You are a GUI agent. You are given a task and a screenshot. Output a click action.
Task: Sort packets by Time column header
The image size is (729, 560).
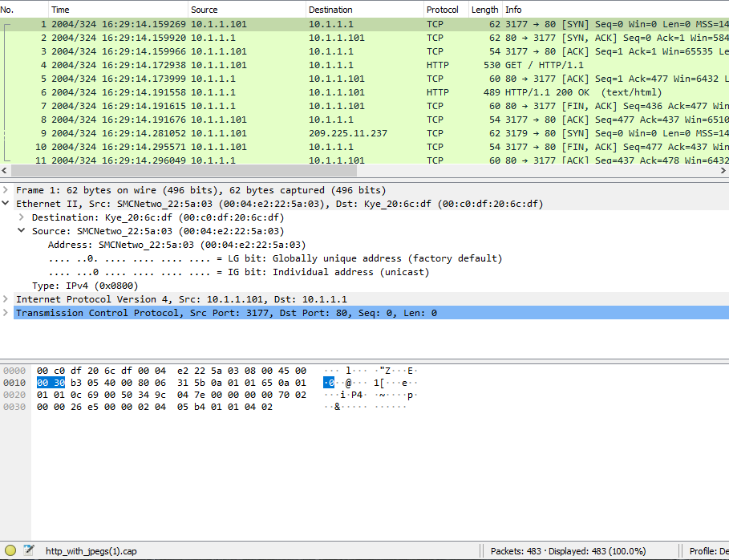tap(119, 10)
